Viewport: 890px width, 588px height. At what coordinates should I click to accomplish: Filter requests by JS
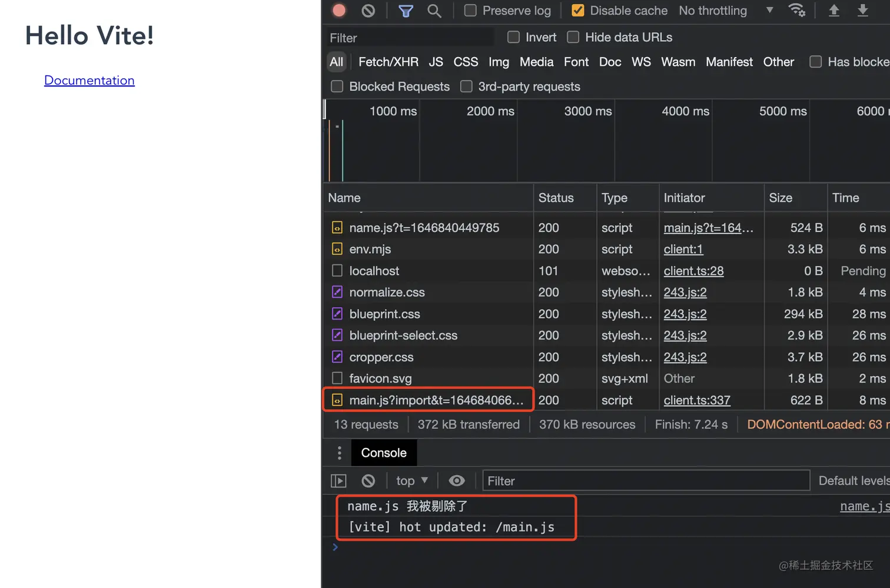tap(436, 62)
